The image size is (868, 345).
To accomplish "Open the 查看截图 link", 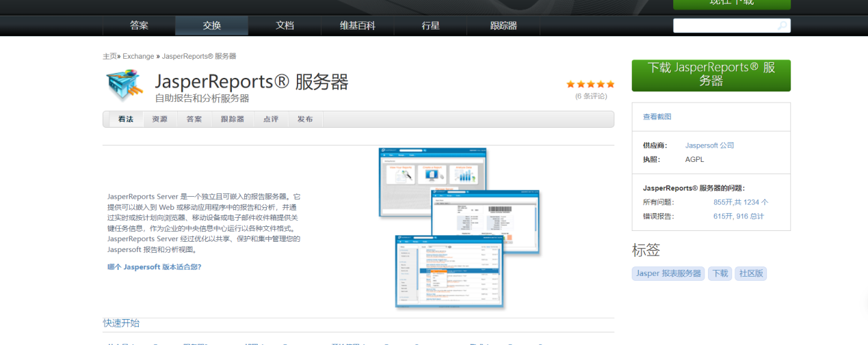I will (x=657, y=117).
